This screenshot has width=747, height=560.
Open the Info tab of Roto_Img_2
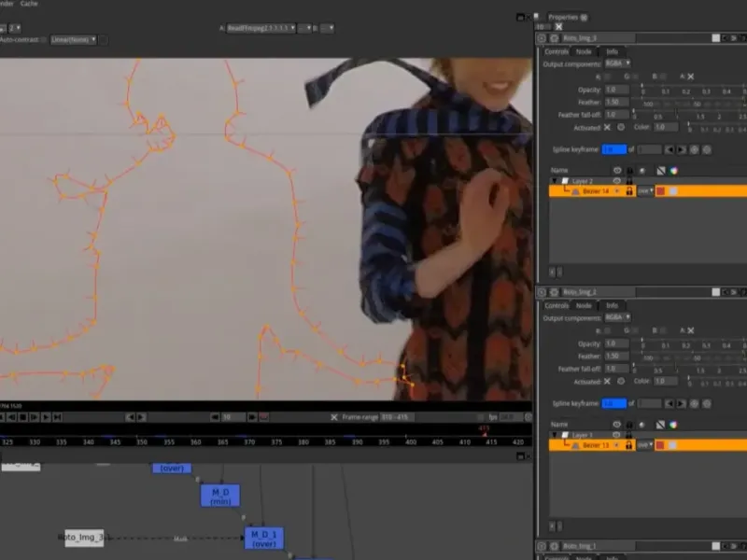[612, 306]
